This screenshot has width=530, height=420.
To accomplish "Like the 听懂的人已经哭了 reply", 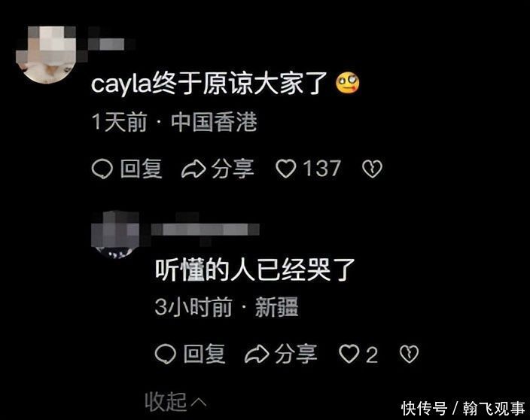I will [x=349, y=354].
